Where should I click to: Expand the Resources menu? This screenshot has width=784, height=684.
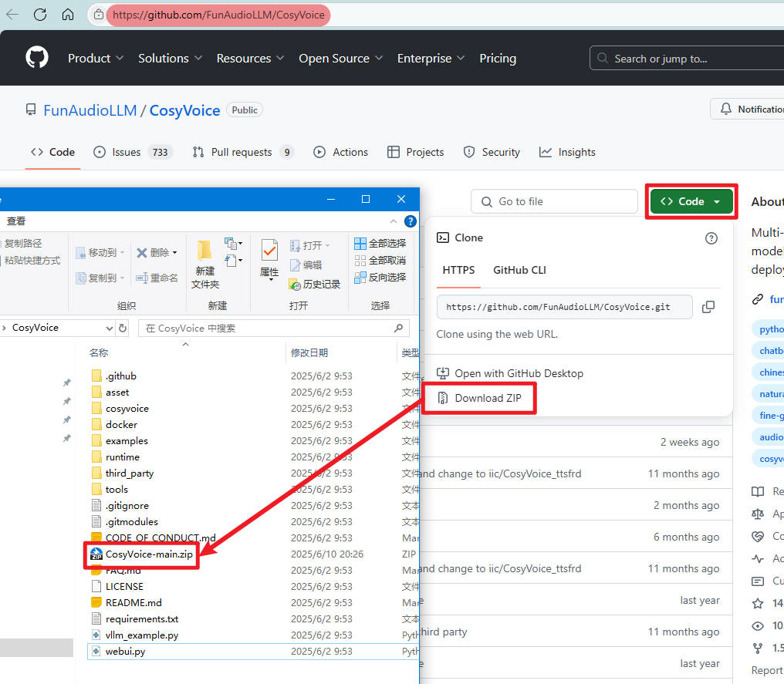250,59
